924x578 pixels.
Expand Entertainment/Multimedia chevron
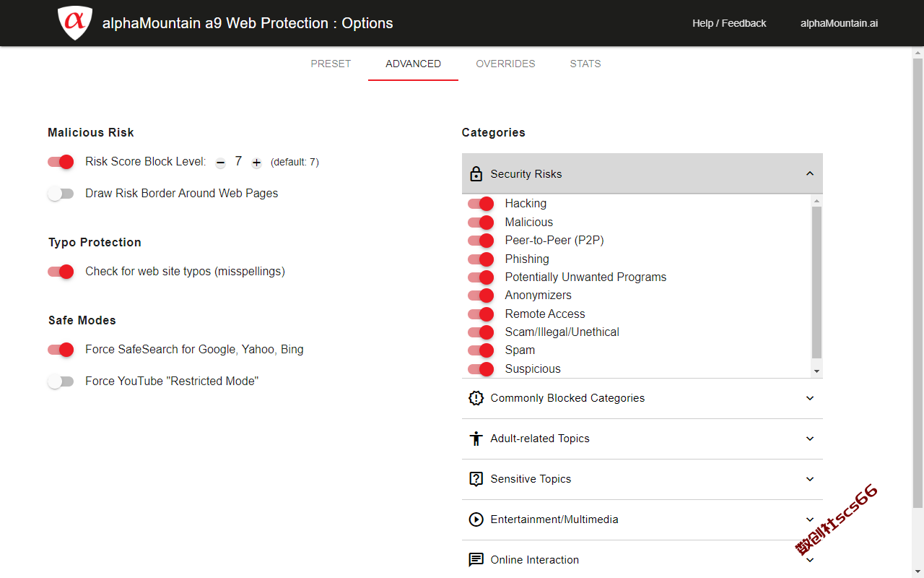click(x=810, y=519)
